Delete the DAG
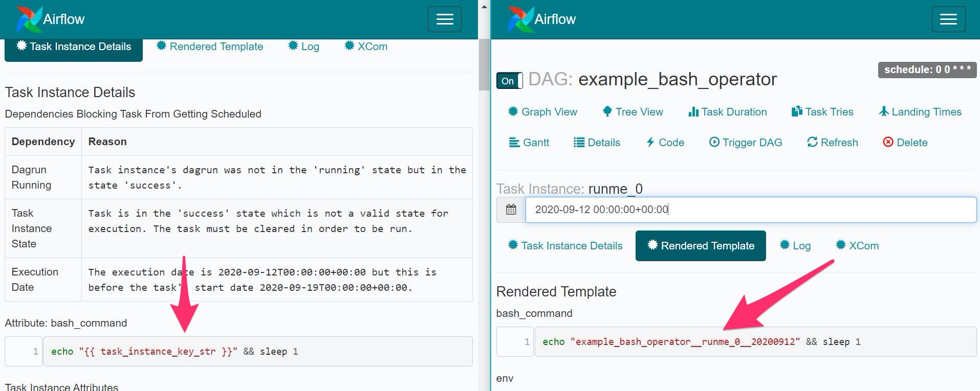This screenshot has height=391, width=980. pyautogui.click(x=905, y=143)
